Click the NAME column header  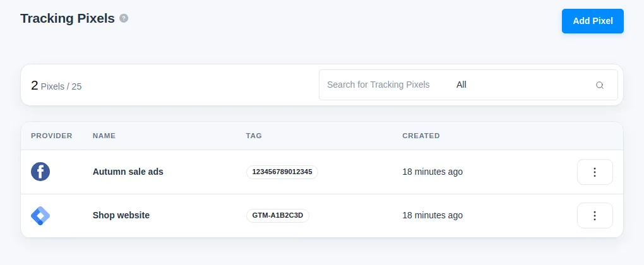(104, 136)
